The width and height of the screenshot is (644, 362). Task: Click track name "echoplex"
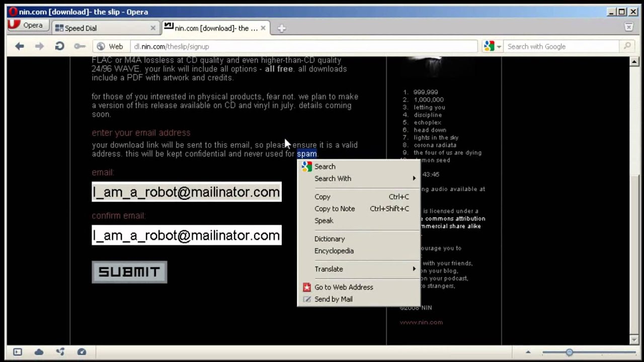(428, 122)
